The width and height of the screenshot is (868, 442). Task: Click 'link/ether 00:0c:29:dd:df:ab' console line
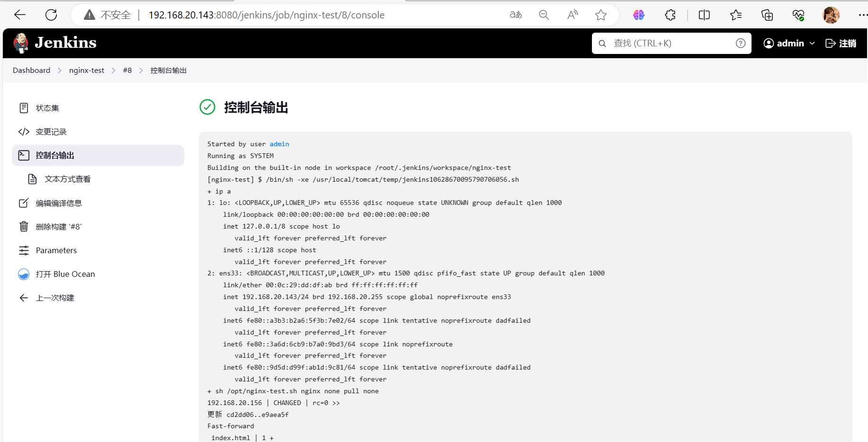point(321,285)
